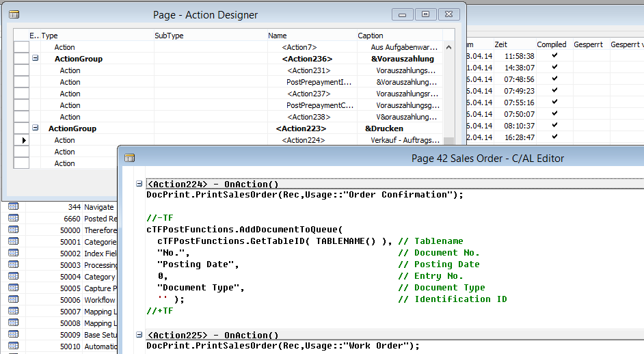Click the Action Designer window title icon
644x354 pixels.
coord(14,14)
